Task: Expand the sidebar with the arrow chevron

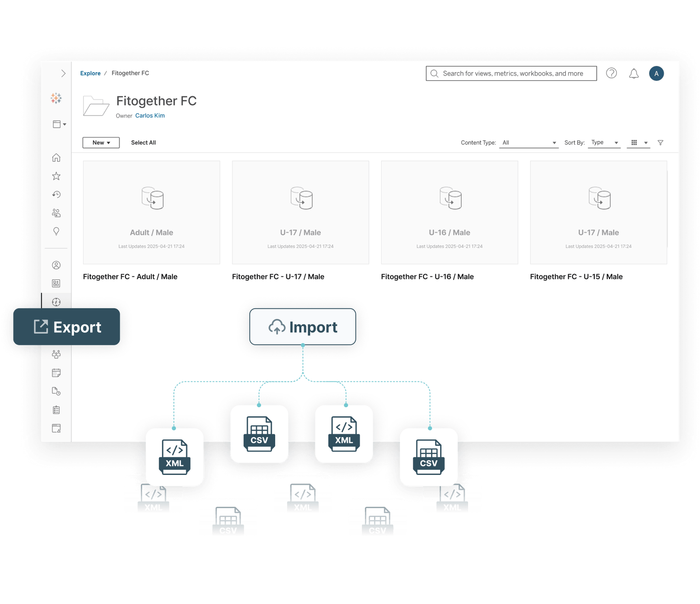Action: [63, 73]
